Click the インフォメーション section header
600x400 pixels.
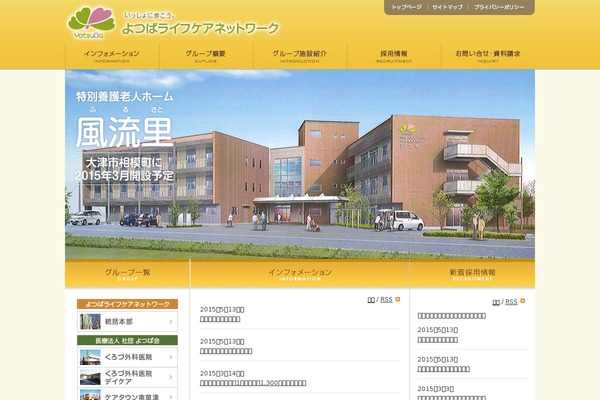[x=300, y=274]
